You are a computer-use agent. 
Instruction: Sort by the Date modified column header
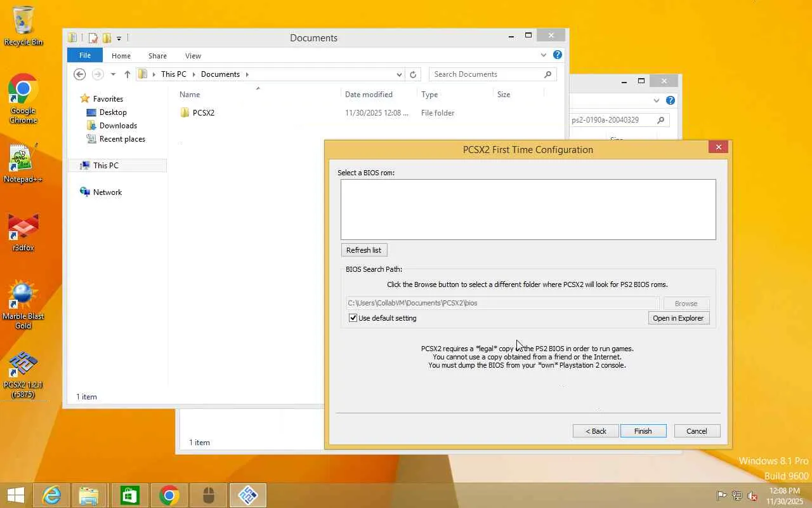point(369,95)
